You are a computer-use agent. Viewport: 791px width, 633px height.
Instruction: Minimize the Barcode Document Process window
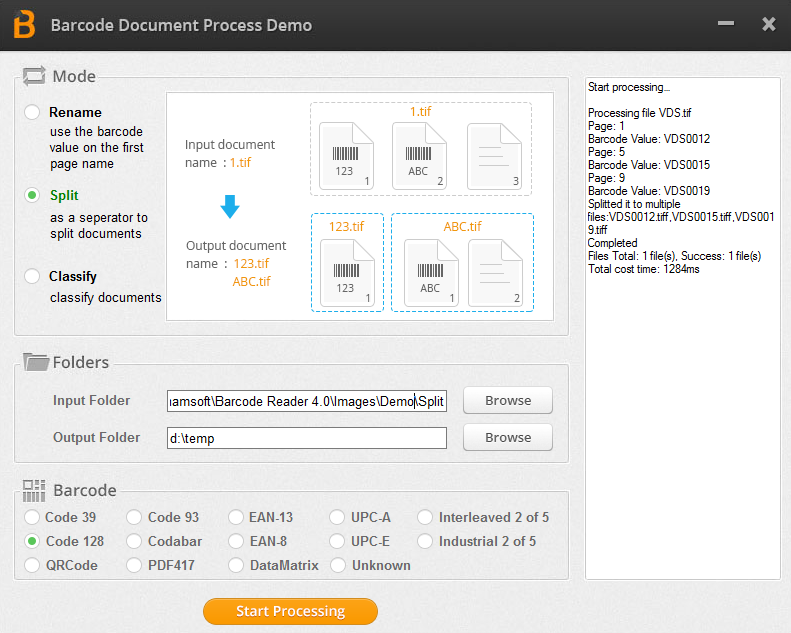tap(724, 25)
